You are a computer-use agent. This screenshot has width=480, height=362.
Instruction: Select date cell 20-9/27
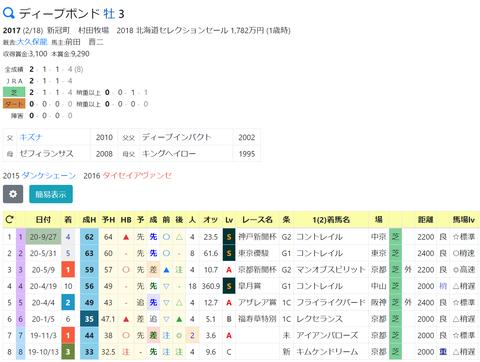point(43,237)
